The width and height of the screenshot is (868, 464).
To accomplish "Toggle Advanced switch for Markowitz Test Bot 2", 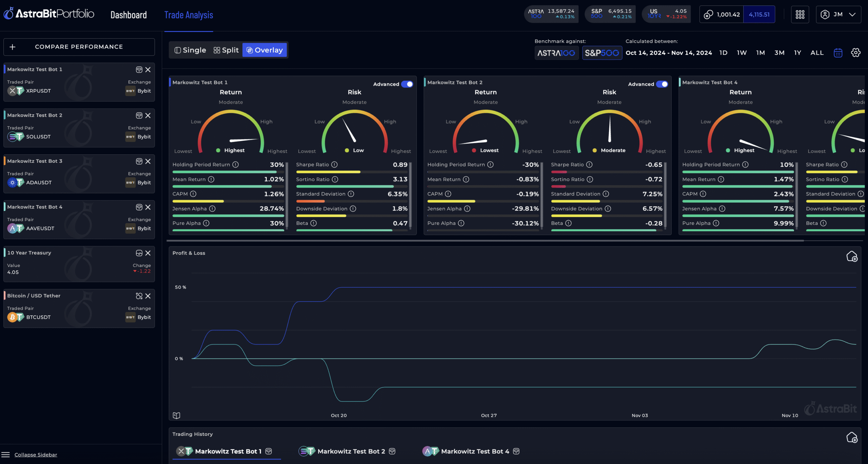I will [x=662, y=84].
